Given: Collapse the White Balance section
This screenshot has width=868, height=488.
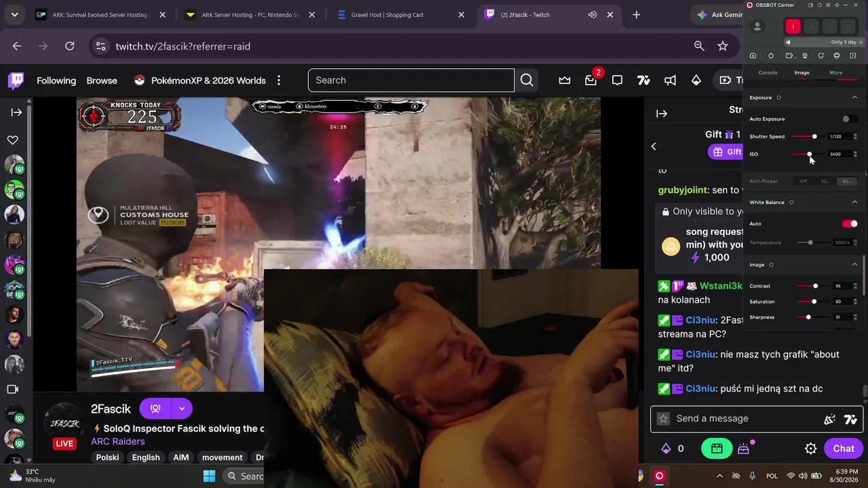Looking at the screenshot, I should (854, 203).
